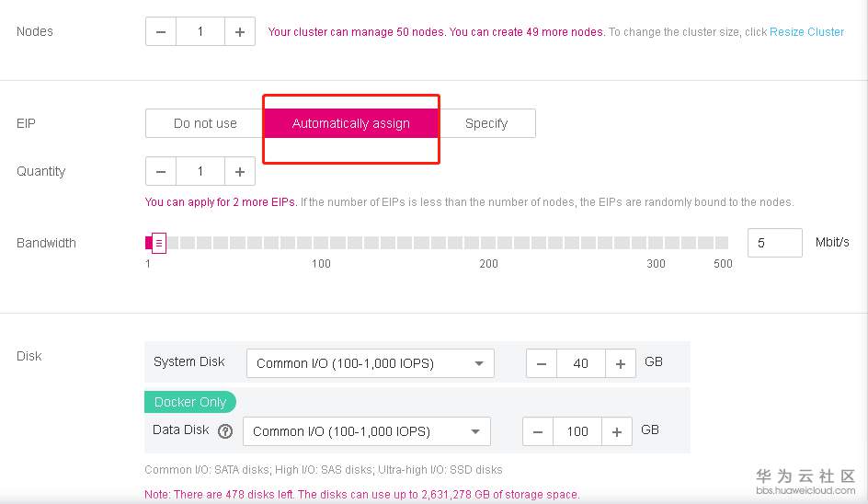Increase System Disk size with plus
Image resolution: width=868 pixels, height=504 pixels.
621,363
